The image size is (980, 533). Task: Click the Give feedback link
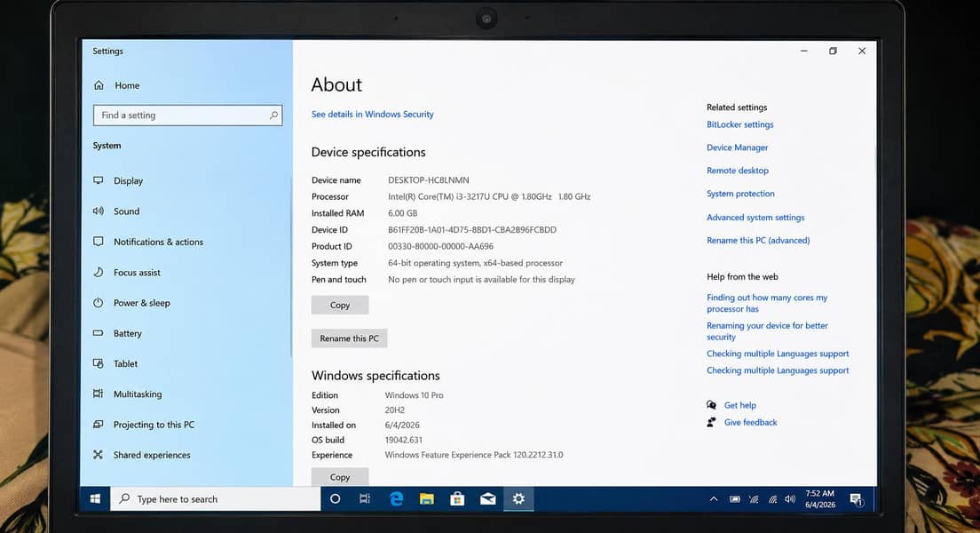[x=751, y=422]
